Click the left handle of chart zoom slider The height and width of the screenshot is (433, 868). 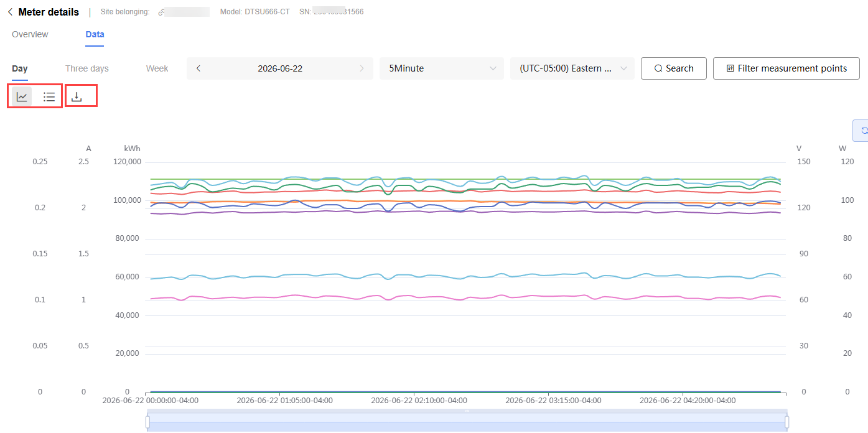click(147, 422)
